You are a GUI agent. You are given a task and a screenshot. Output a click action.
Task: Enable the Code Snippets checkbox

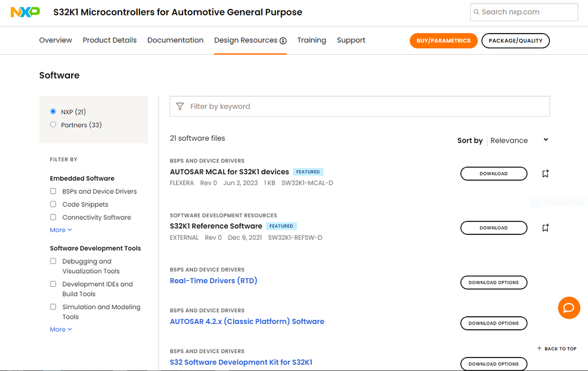click(53, 204)
